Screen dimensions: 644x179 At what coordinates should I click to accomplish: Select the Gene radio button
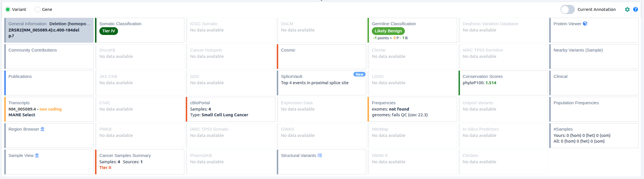click(x=38, y=9)
